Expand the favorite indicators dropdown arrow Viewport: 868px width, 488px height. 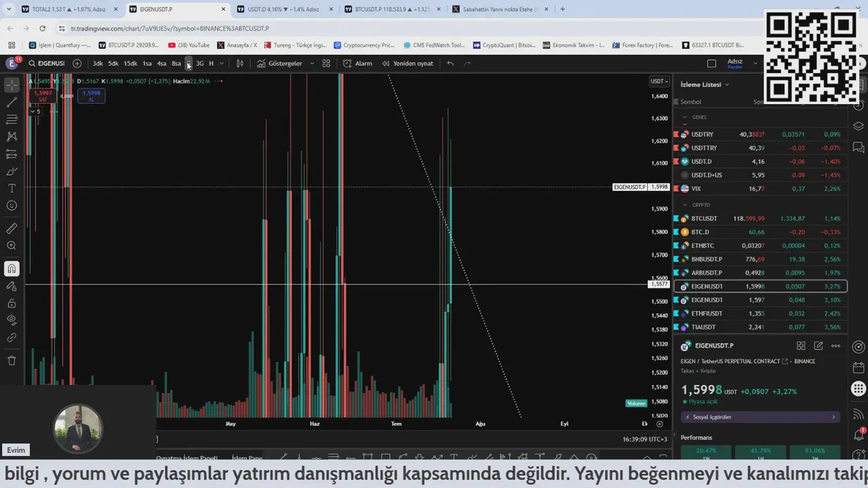(x=312, y=63)
